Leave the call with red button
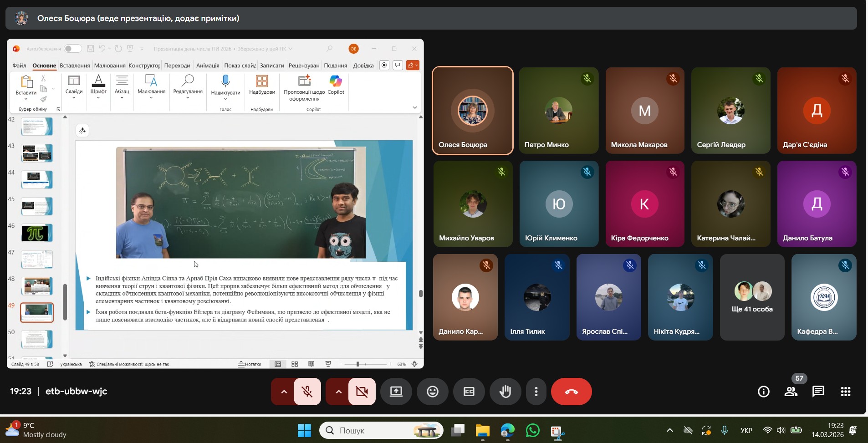Viewport: 868px width, 443px height. (571, 392)
